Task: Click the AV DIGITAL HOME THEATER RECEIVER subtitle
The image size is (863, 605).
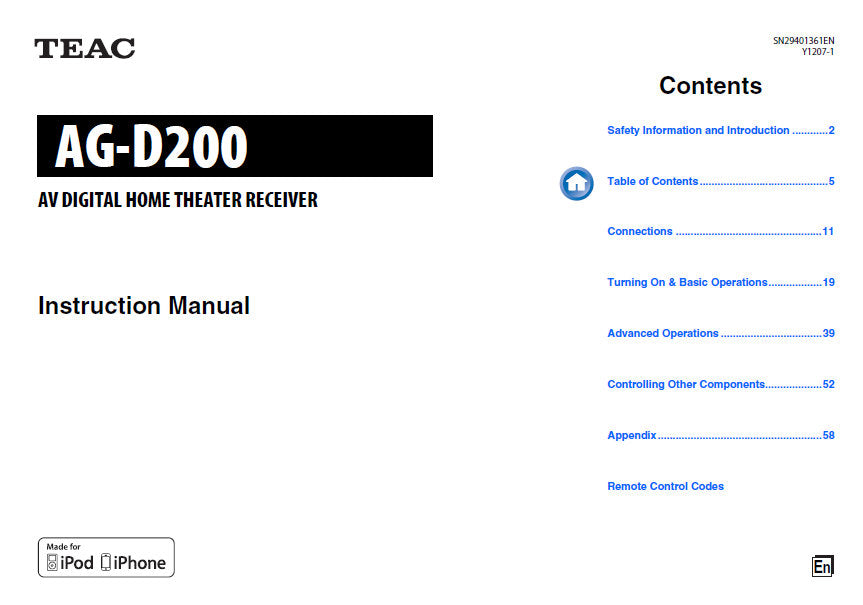Action: click(177, 200)
